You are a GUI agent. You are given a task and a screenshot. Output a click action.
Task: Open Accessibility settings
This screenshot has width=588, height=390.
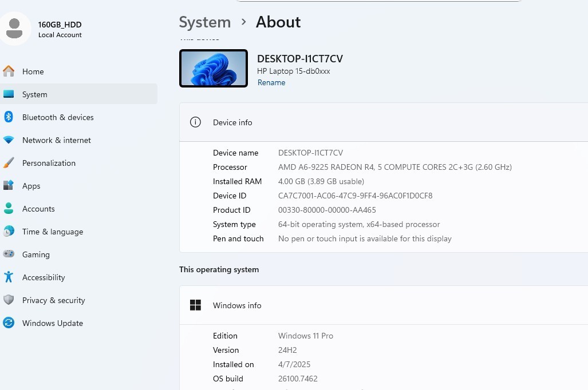(x=79, y=277)
